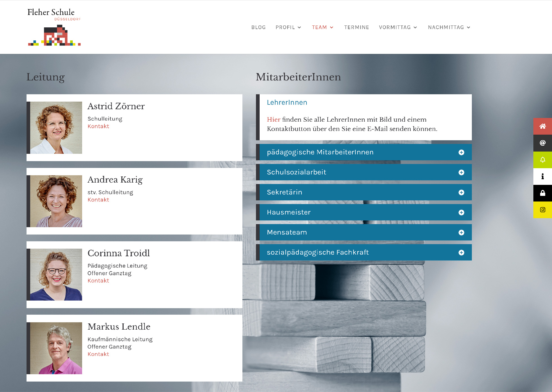Click plus icon on Mensateam row

point(461,233)
